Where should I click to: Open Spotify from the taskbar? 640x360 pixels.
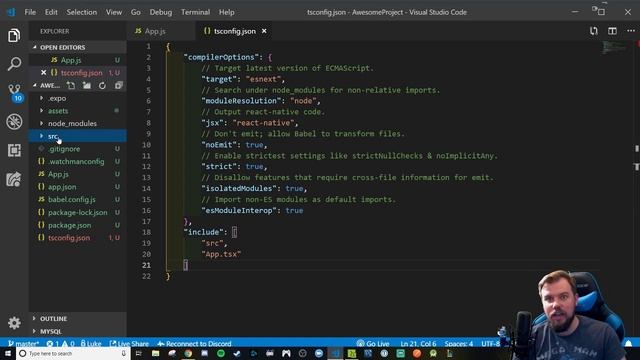pyautogui.click(x=221, y=353)
